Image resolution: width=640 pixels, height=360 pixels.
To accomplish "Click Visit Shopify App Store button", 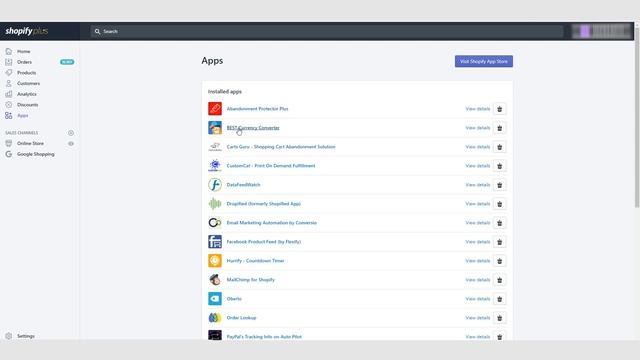I will [x=484, y=61].
